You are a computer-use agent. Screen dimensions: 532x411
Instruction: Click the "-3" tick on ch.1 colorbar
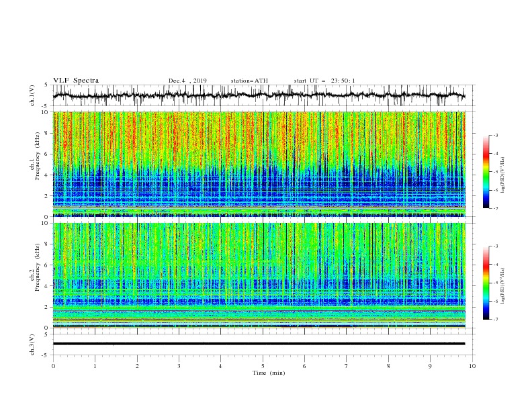[495, 135]
